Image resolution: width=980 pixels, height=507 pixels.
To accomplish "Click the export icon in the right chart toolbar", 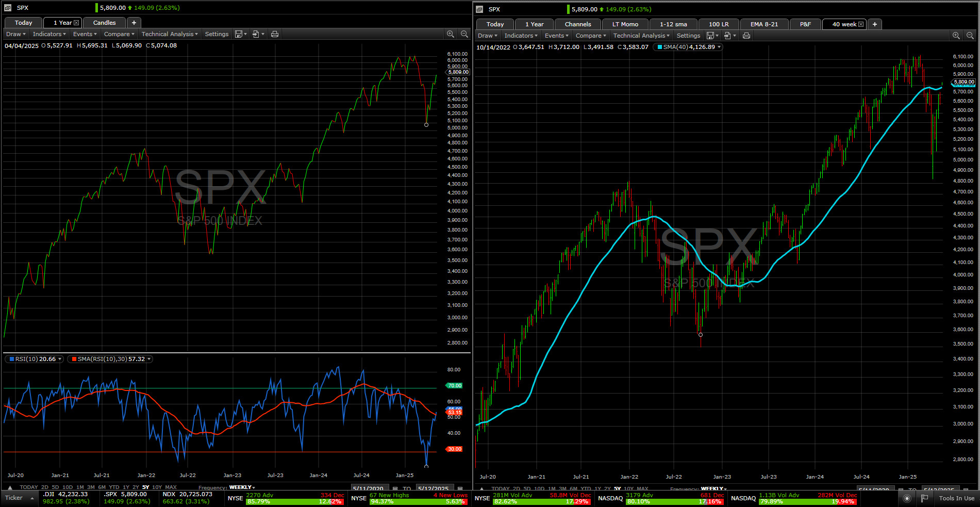I will tap(727, 36).
